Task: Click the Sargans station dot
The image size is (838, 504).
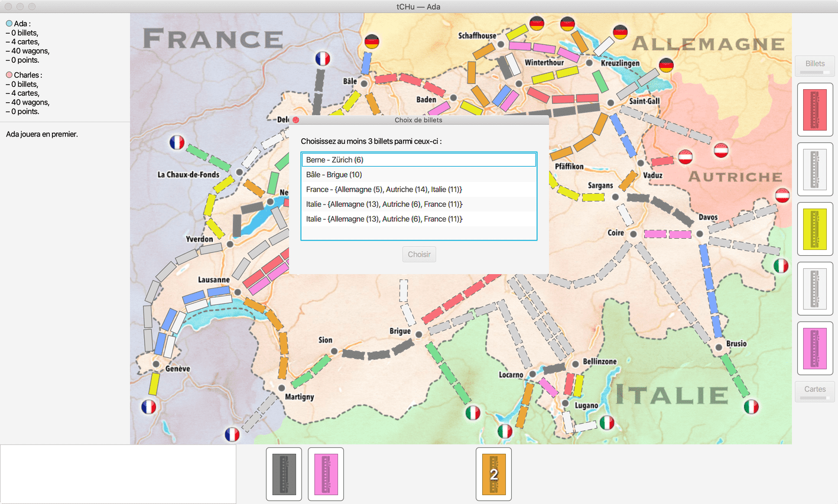Action: [x=615, y=197]
